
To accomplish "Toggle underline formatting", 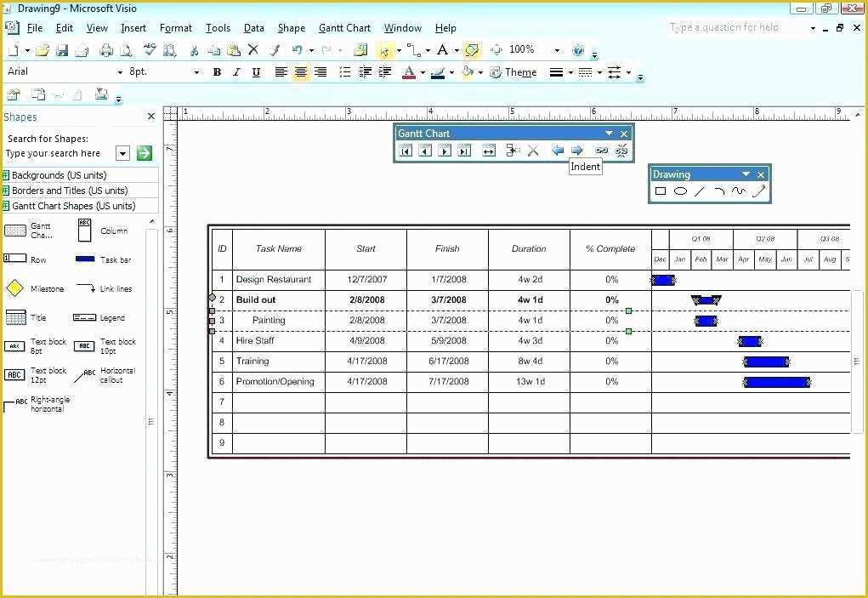I will (x=256, y=72).
